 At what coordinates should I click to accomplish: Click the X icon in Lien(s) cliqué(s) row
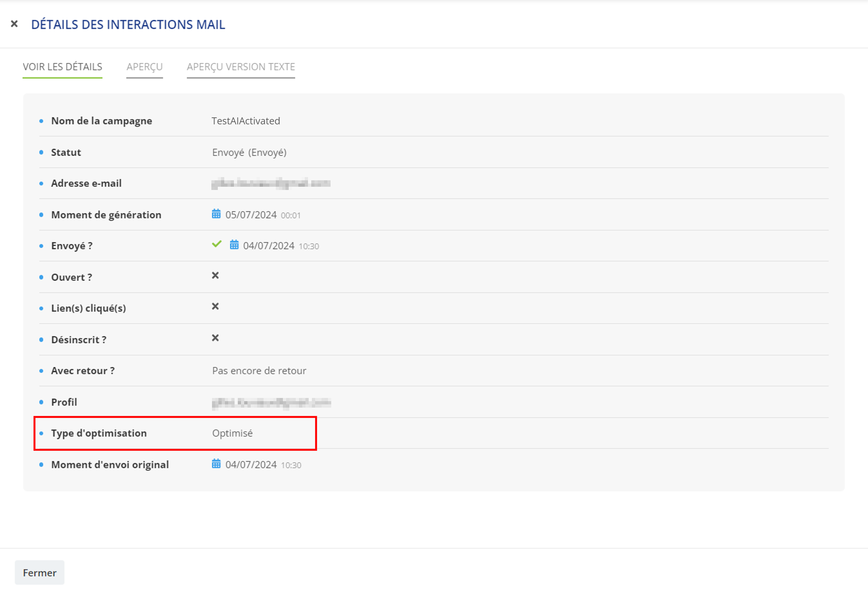[215, 307]
